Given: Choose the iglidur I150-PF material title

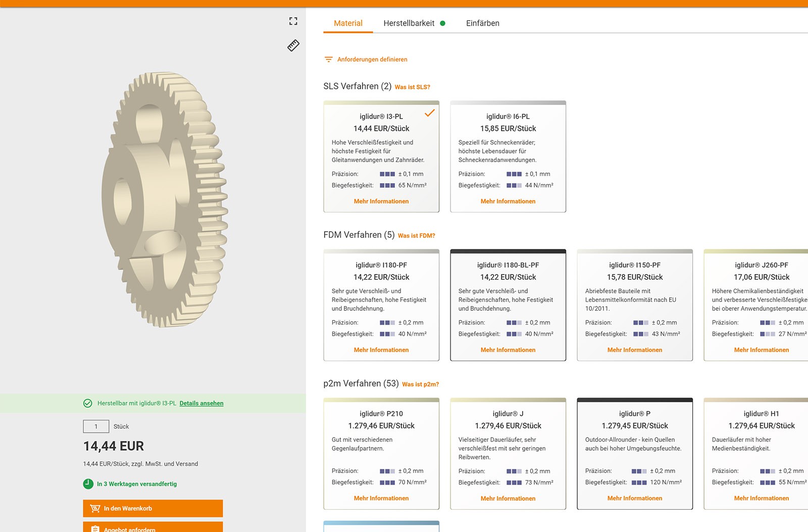Looking at the screenshot, I should [635, 265].
